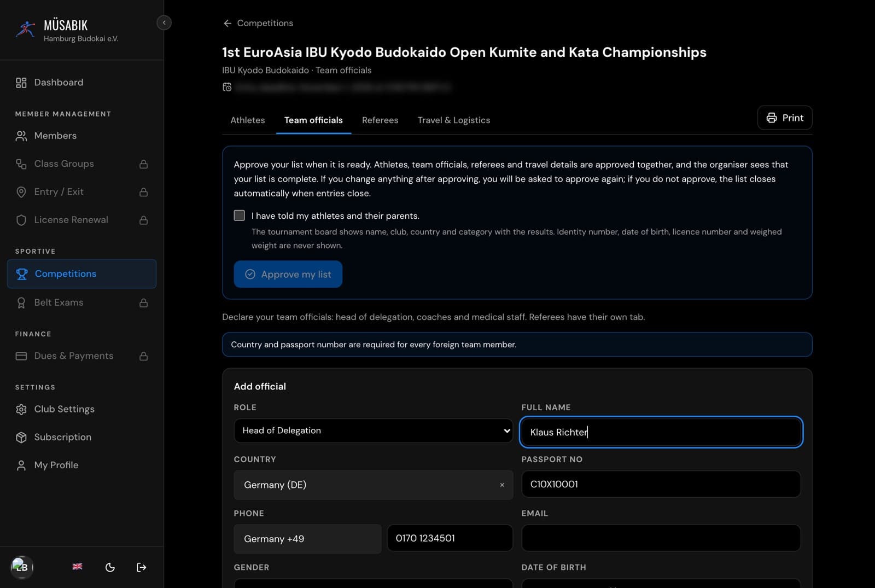Click the calendar icon under the title
Image resolution: width=875 pixels, height=588 pixels.
[227, 87]
